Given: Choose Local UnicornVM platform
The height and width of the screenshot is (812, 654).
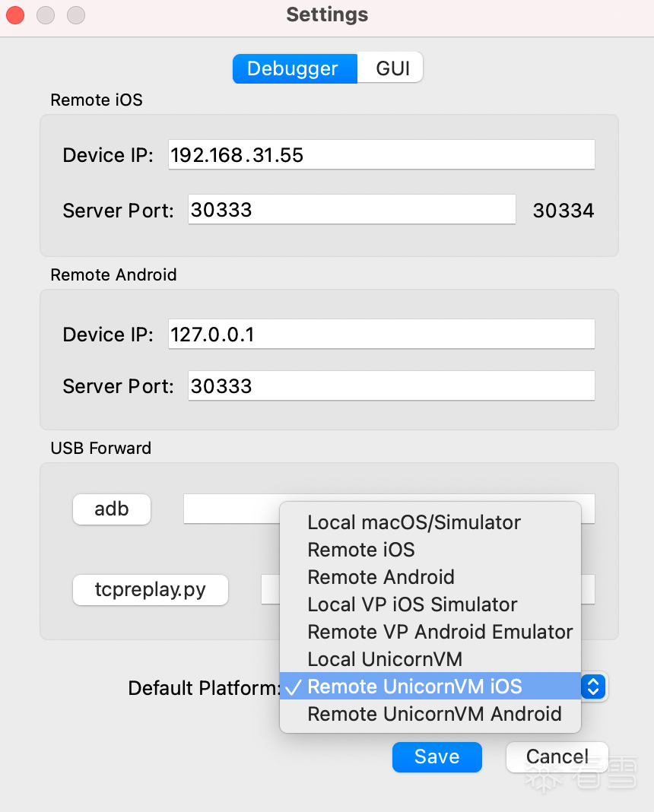Looking at the screenshot, I should (385, 660).
